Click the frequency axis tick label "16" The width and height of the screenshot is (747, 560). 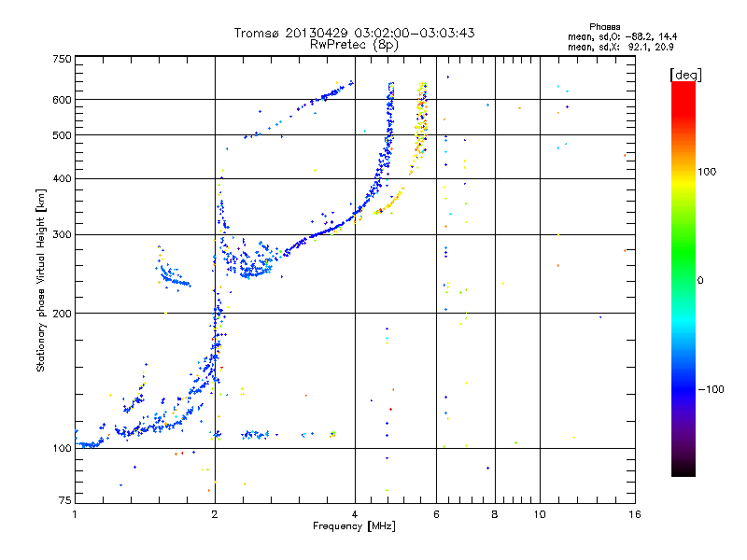pyautogui.click(x=635, y=514)
